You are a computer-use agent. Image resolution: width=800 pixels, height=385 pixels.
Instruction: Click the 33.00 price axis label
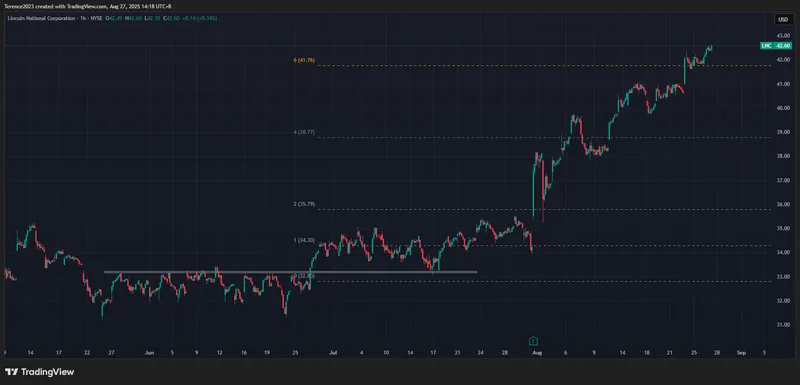click(x=783, y=277)
